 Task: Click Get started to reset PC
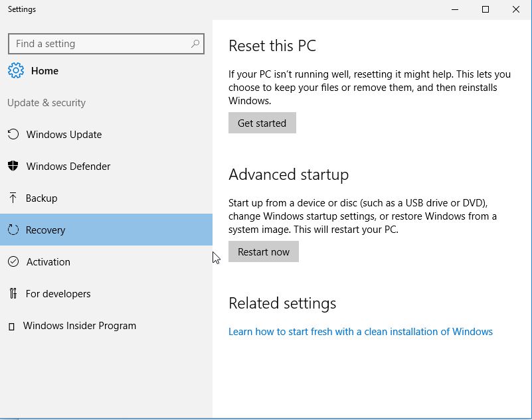click(x=262, y=123)
